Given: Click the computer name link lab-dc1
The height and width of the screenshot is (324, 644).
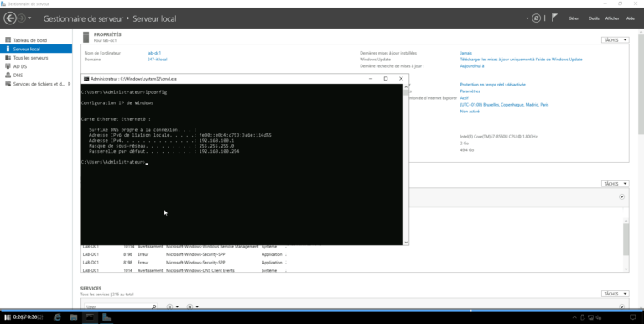Looking at the screenshot, I should pos(154,53).
